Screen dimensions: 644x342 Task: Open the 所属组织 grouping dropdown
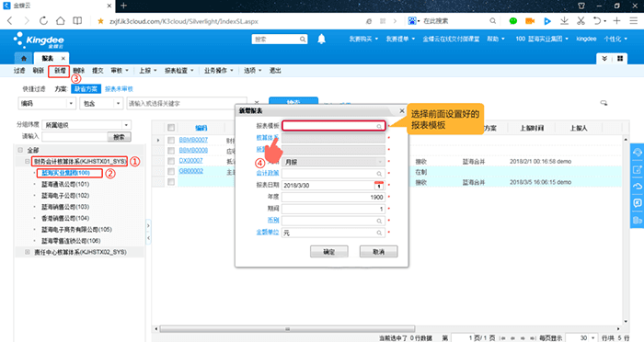pyautogui.click(x=126, y=125)
